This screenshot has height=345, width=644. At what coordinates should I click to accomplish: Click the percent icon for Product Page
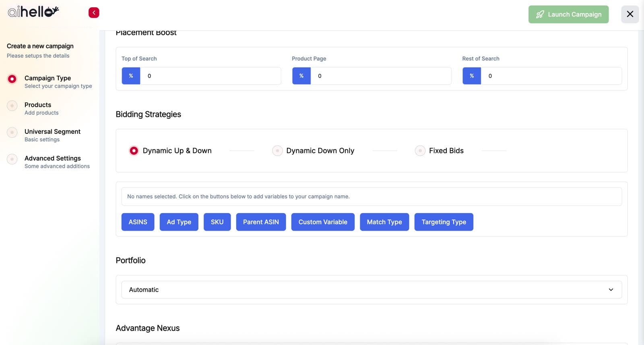click(301, 76)
